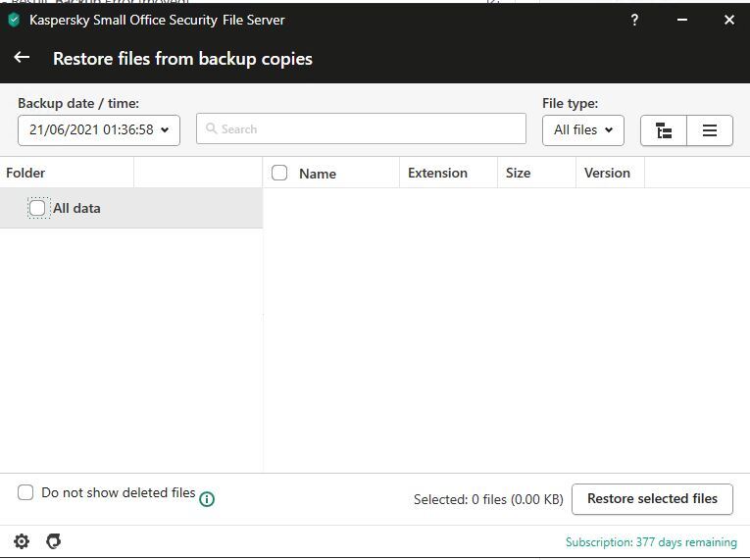Screen dimensions: 750x560
Task: Enable Do not show deleted files
Action: click(25, 492)
